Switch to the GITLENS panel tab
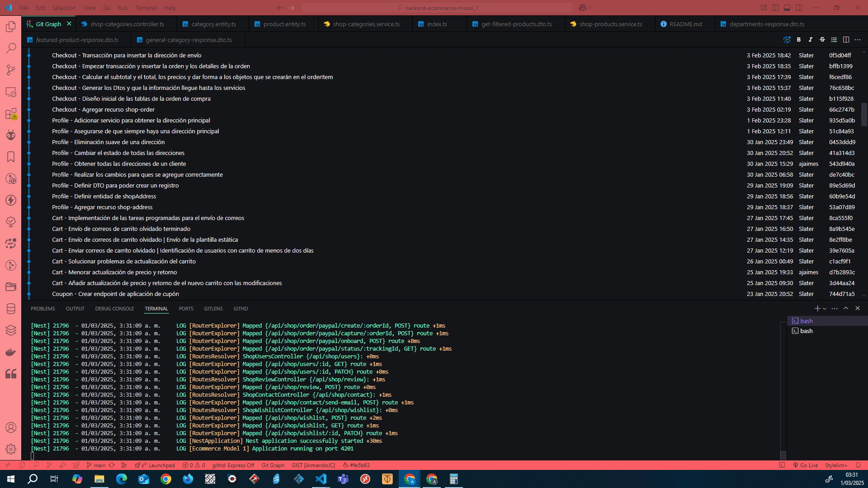The image size is (868, 488). [x=213, y=309]
